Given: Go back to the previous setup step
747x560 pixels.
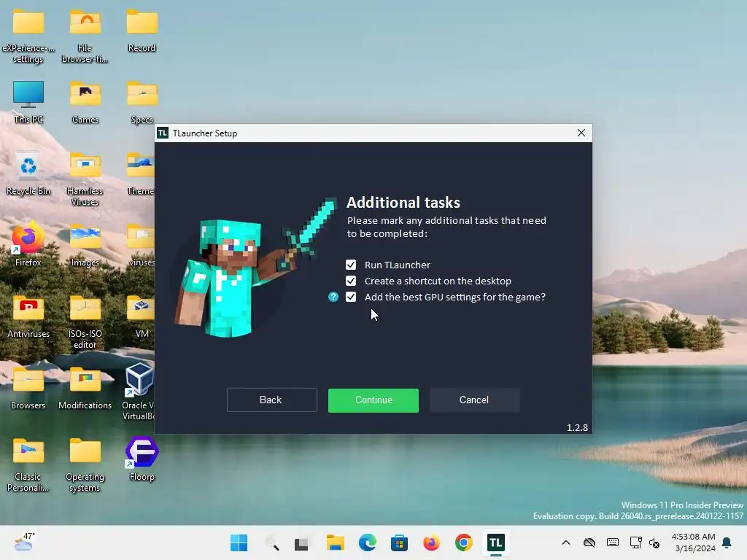Looking at the screenshot, I should click(x=272, y=400).
